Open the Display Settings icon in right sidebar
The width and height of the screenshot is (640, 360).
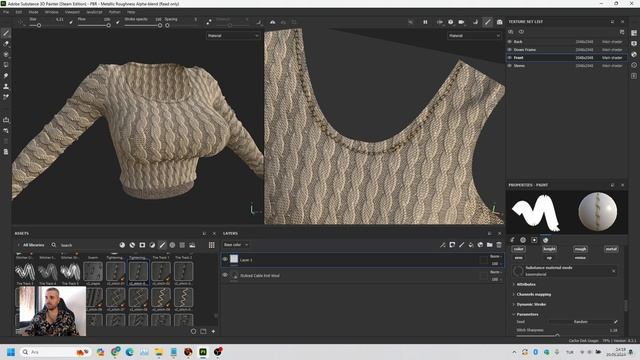pyautogui.click(x=633, y=44)
